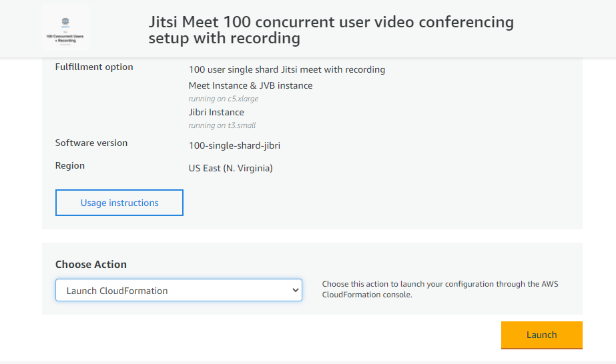Select the '100 user single shard' fulfillment text
Screen dimensions: 616x364
click(x=286, y=69)
